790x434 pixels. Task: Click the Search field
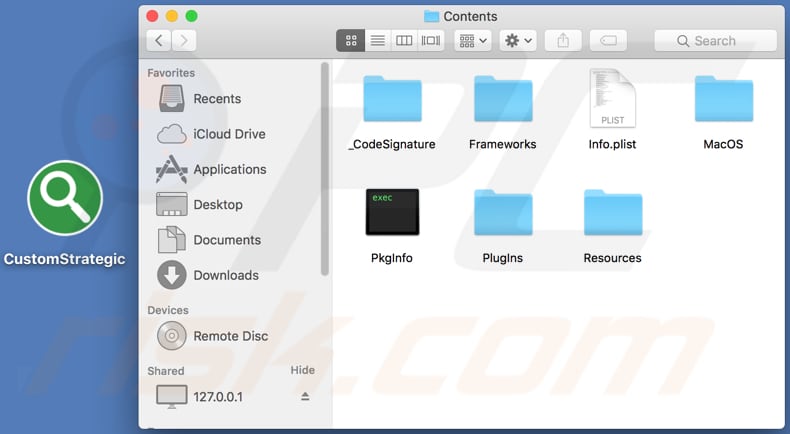pyautogui.click(x=715, y=40)
